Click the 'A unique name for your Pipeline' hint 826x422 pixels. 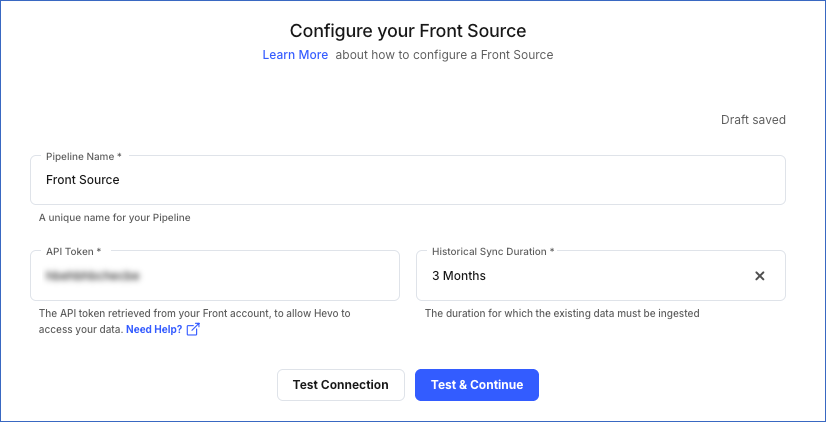coord(114,218)
